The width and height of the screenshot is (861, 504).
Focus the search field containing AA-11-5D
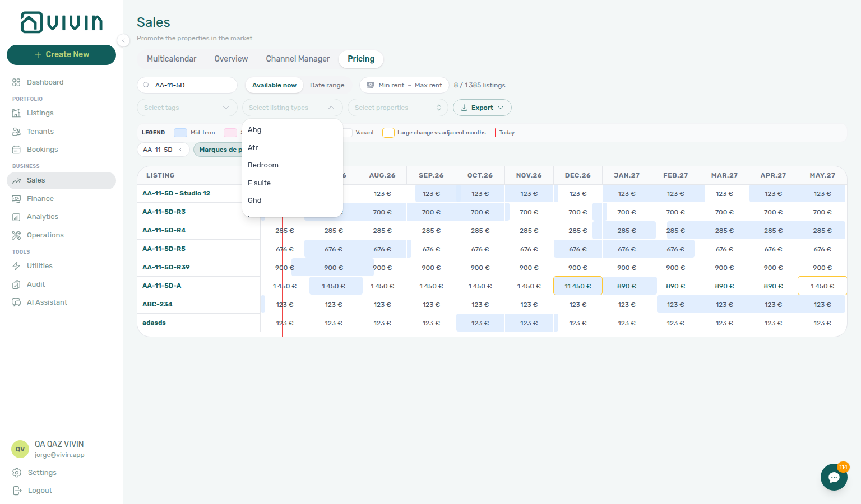pyautogui.click(x=187, y=85)
